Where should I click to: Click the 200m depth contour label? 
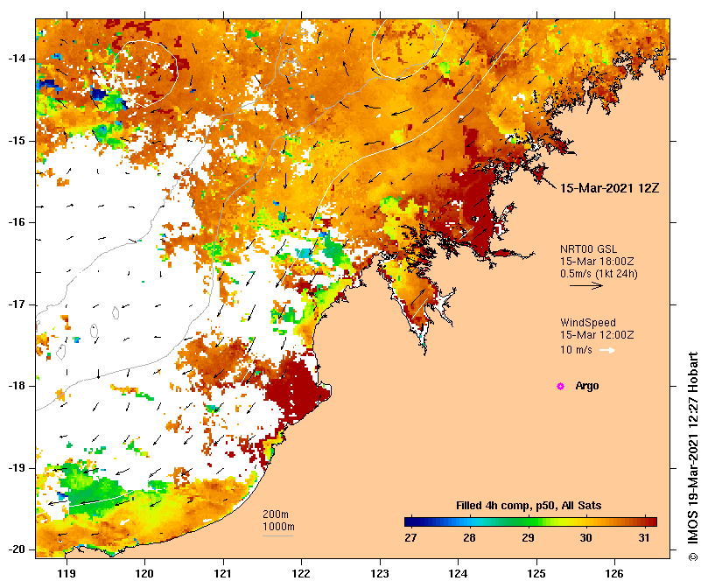point(276,514)
